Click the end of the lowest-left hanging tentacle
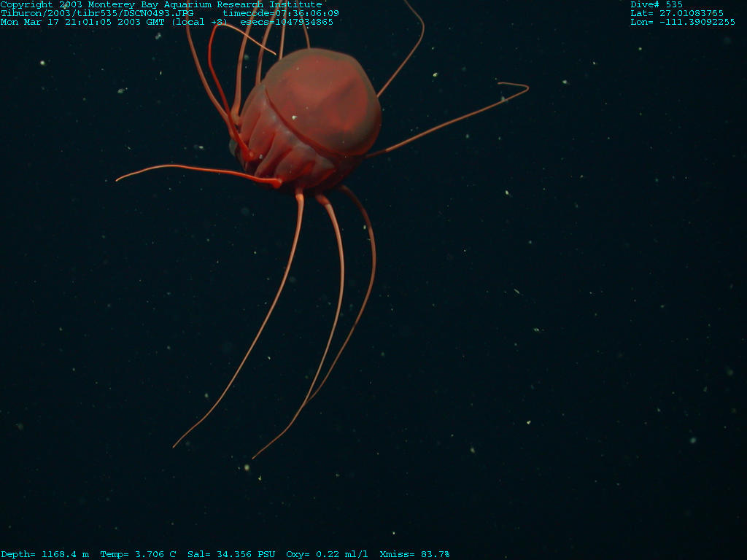This screenshot has width=747, height=560. tap(175, 446)
